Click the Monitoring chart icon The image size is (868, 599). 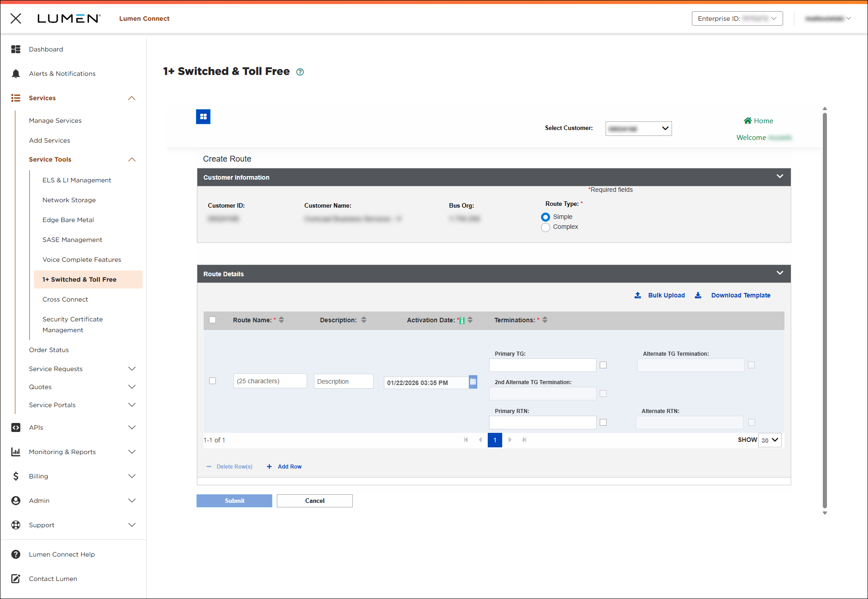coord(16,452)
